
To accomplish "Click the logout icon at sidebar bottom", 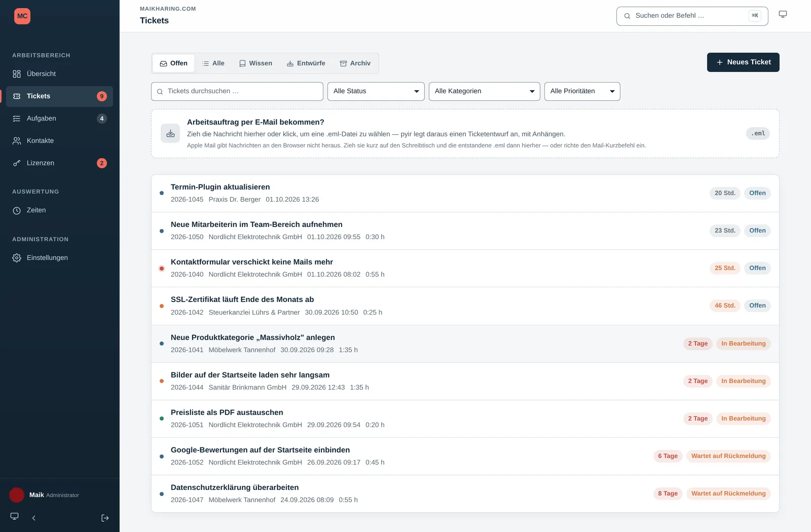I will (105, 518).
